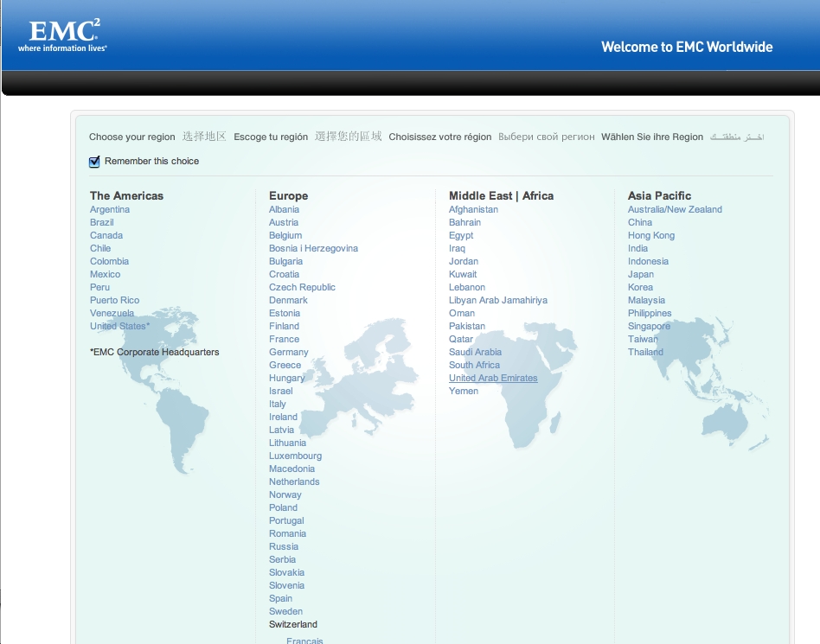Click the Pakistan link
Screen dimensions: 820x644
click(x=466, y=326)
